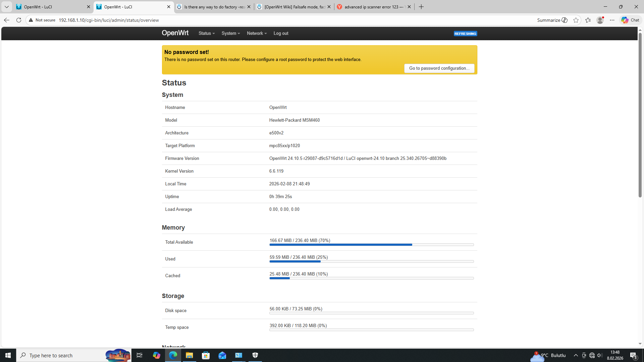The image size is (644, 362).
Task: Select uptime value 0h 39m 25s
Action: point(280,196)
